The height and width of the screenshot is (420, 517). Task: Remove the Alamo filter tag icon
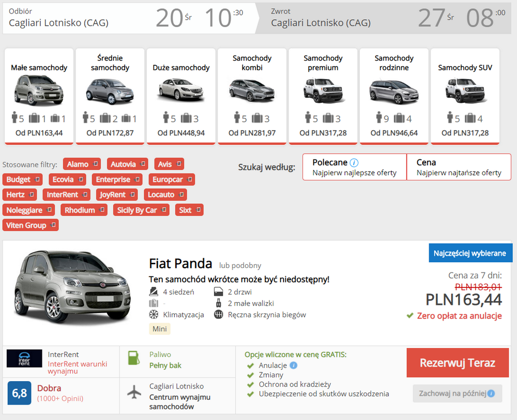coord(96,164)
